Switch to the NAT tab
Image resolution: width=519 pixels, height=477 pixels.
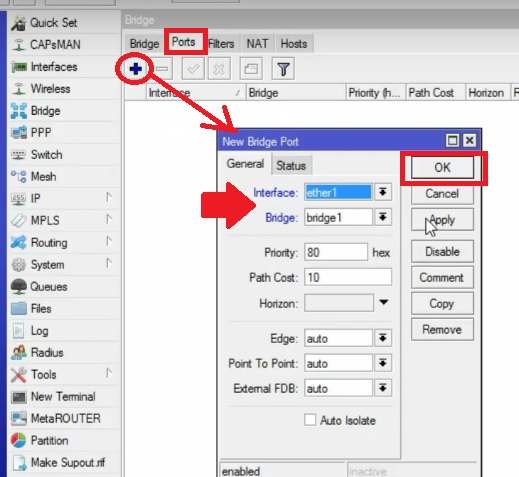(257, 44)
